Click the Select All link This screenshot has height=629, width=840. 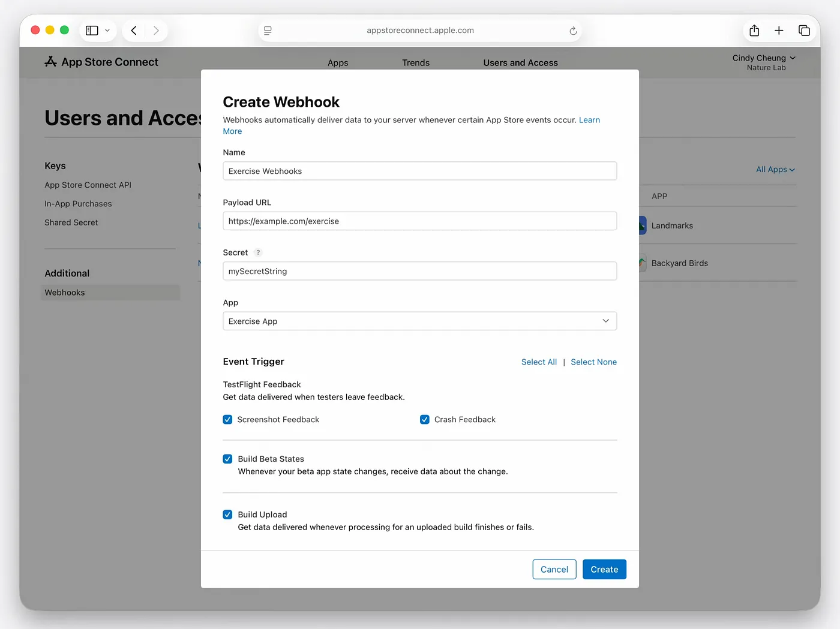point(539,362)
